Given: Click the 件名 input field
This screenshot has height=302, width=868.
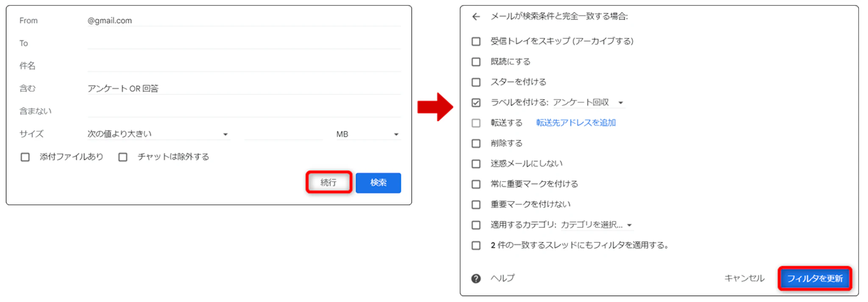Looking at the screenshot, I should [x=244, y=66].
